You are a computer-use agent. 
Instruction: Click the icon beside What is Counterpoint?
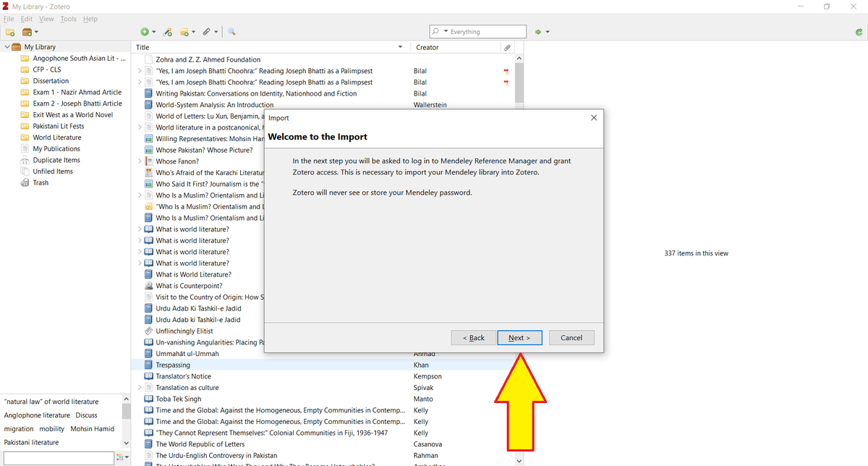[149, 286]
